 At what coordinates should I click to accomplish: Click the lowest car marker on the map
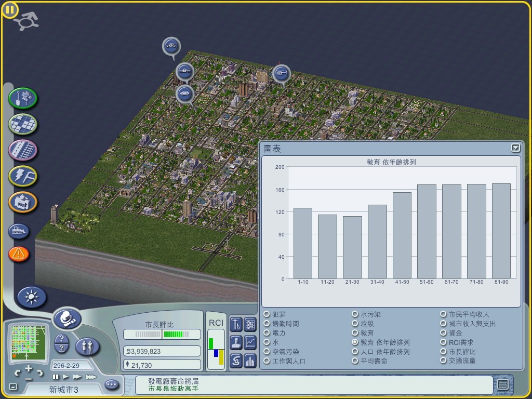185,94
